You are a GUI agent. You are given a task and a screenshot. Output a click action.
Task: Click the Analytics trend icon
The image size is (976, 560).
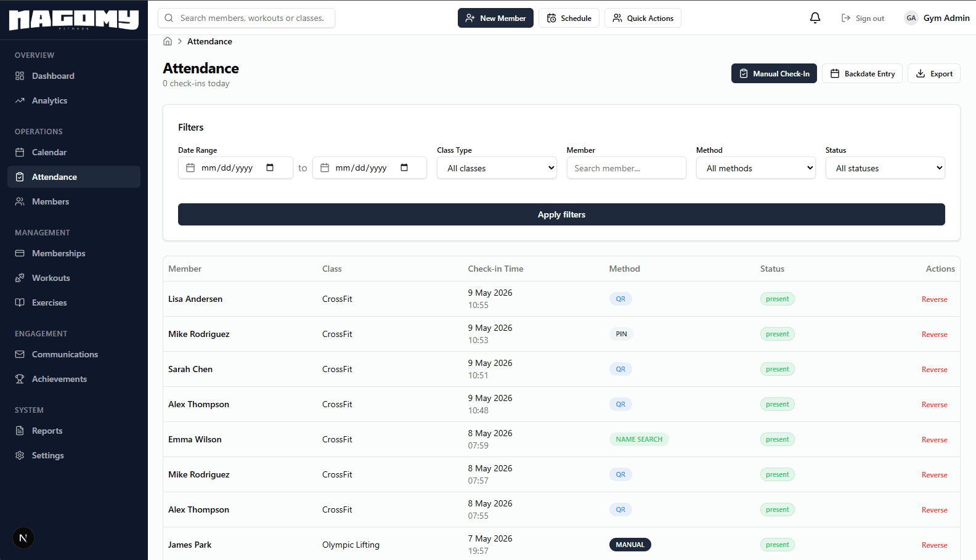point(20,100)
